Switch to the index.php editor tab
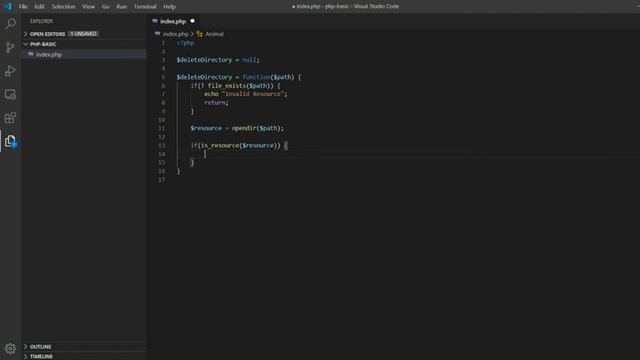640x360 pixels. (173, 21)
